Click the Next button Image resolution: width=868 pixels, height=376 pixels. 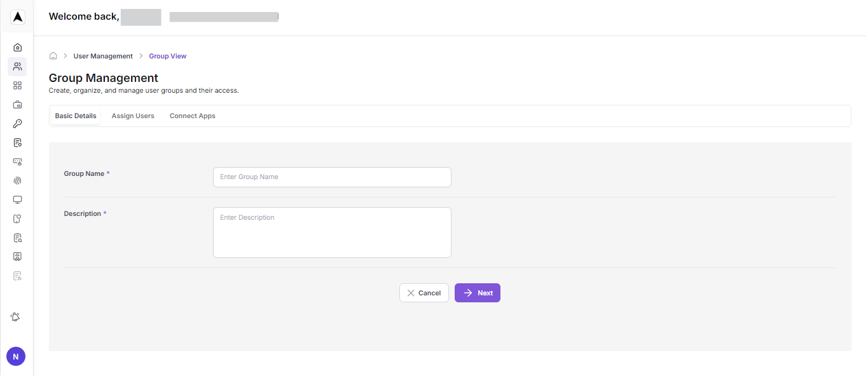coord(477,292)
